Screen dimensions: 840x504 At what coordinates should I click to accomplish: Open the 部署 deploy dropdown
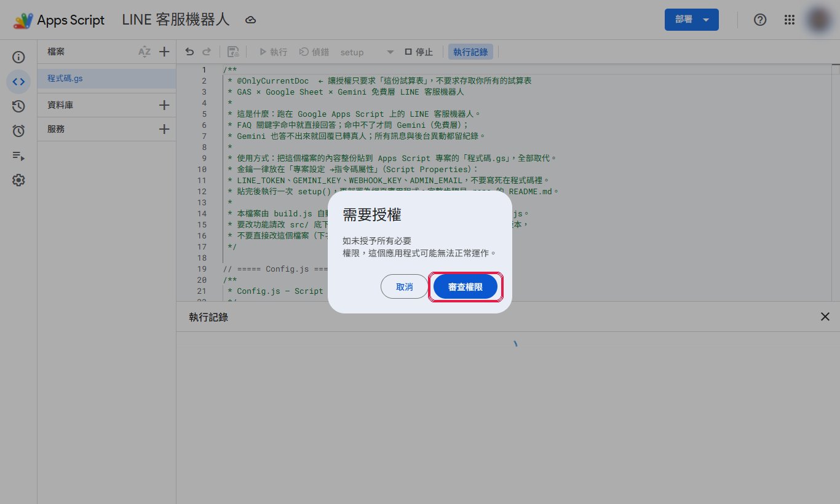[x=692, y=20]
